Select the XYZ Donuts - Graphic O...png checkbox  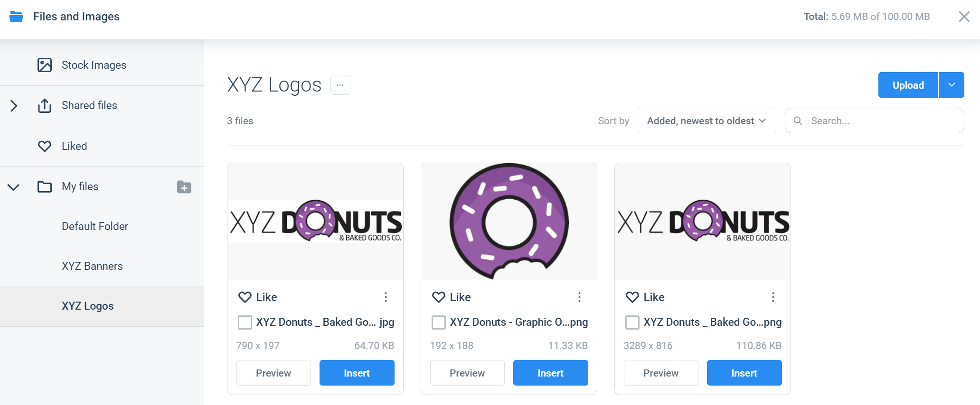(439, 322)
